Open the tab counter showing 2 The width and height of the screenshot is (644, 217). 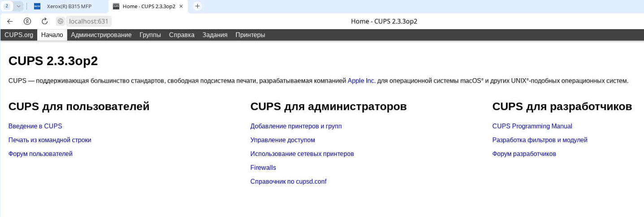click(7, 6)
